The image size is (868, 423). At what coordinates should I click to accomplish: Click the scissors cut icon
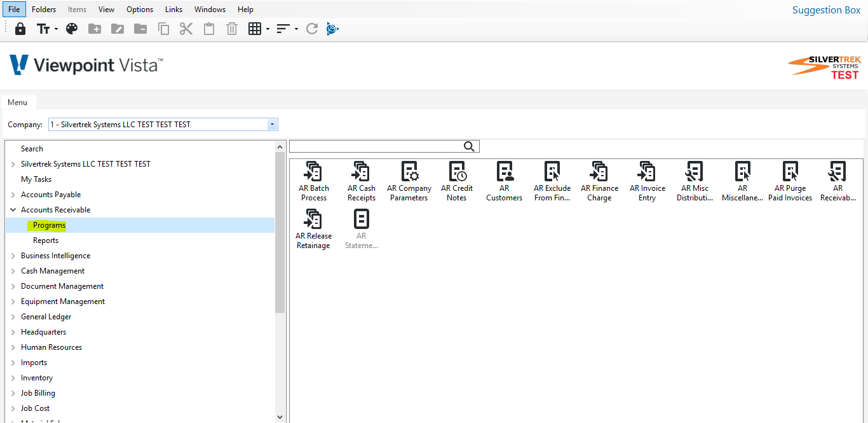(x=186, y=29)
